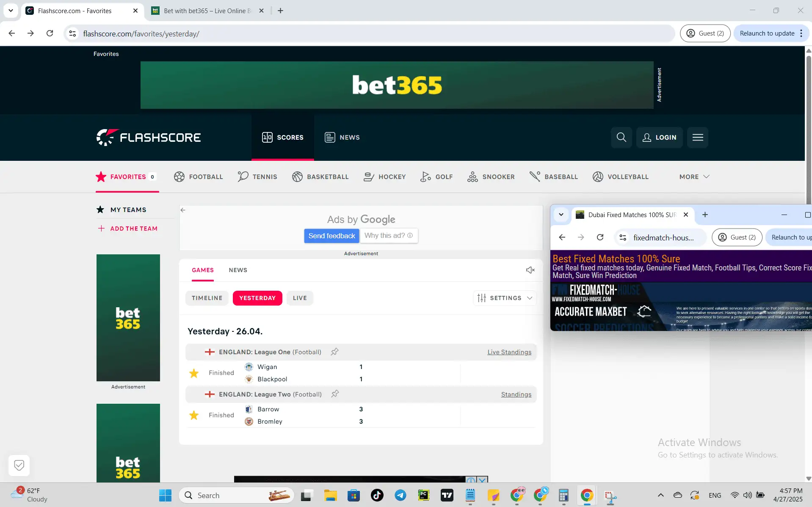
Task: Click ADD THE TEAM
Action: coord(127,228)
